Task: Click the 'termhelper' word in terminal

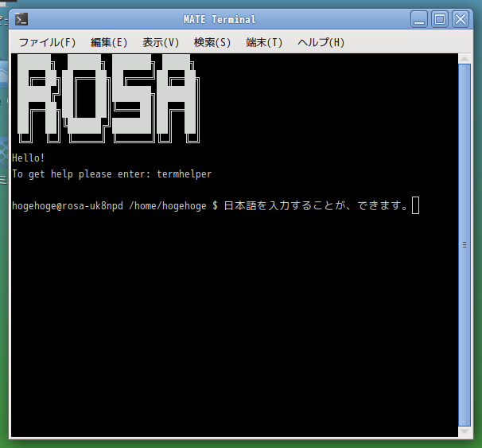Action: coord(185,174)
